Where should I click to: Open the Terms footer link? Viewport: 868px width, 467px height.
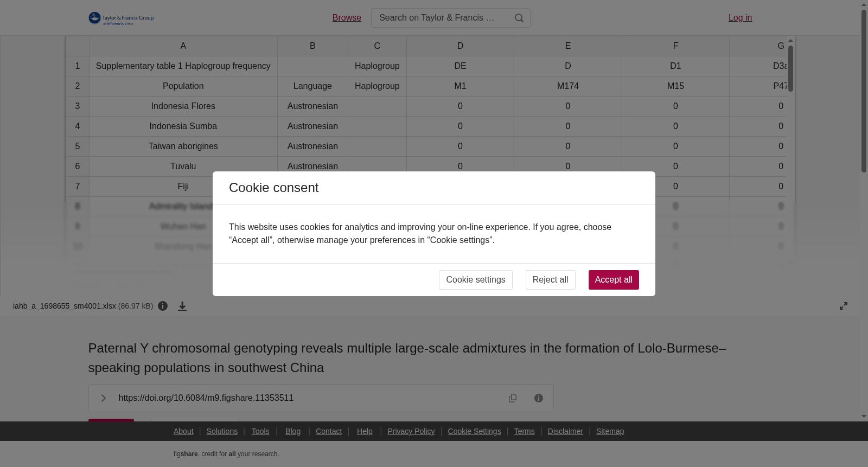[524, 431]
